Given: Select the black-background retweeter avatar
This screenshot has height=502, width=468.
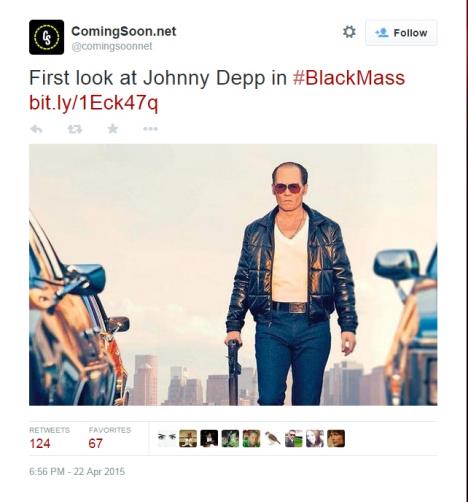Looking at the screenshot, I should 209,438.
